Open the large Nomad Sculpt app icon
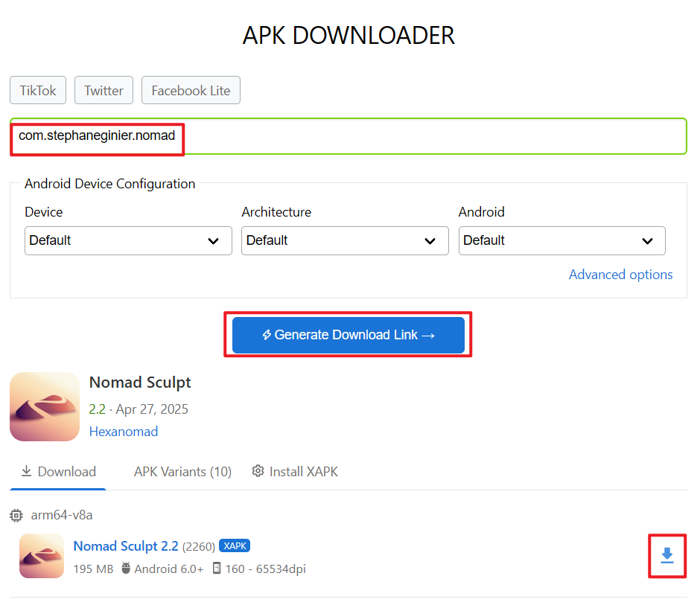This screenshot has width=700, height=605. point(45,407)
